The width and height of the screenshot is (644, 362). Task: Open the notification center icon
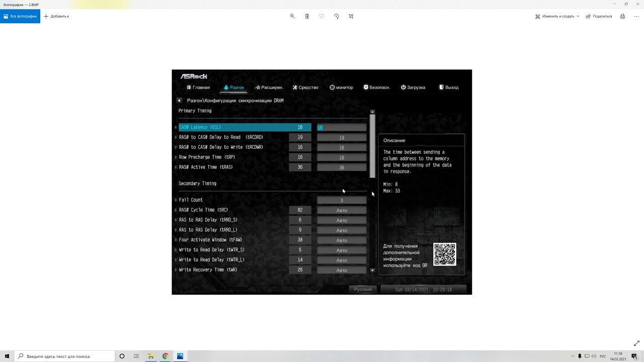[634, 356]
